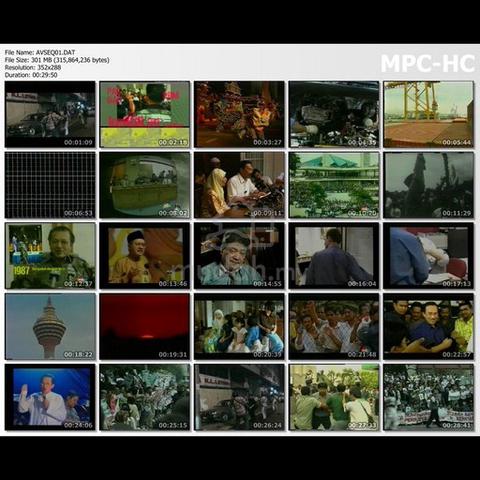This screenshot has height=480, width=480.
Task: Open the press conference frame at 00:09:11
Action: (x=239, y=185)
